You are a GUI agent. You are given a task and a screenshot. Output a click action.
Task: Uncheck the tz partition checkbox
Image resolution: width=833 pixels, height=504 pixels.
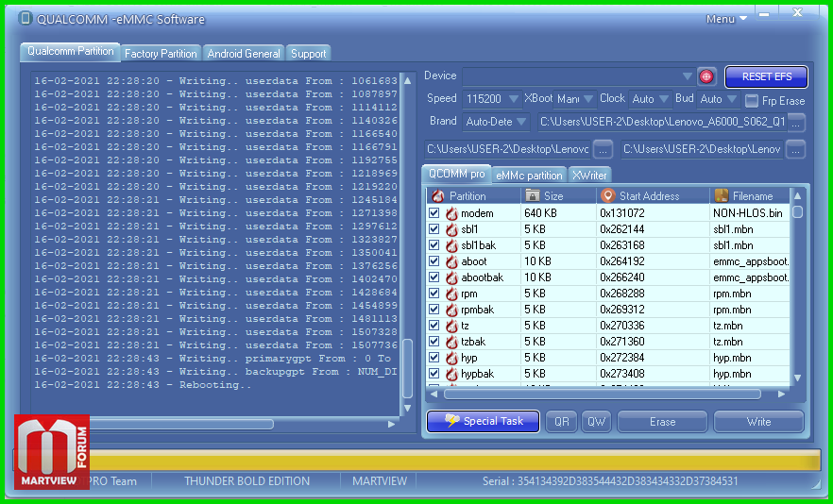coord(434,325)
